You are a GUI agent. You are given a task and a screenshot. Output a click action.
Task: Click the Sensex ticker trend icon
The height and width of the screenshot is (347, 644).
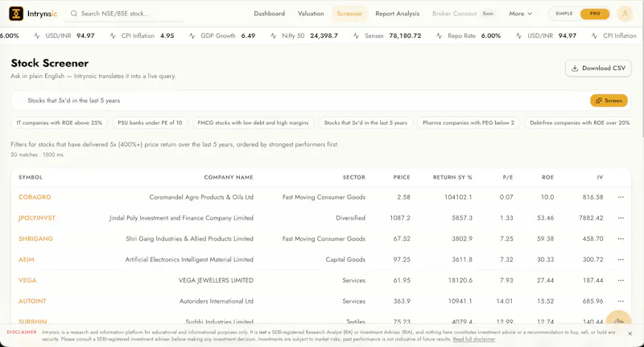356,35
